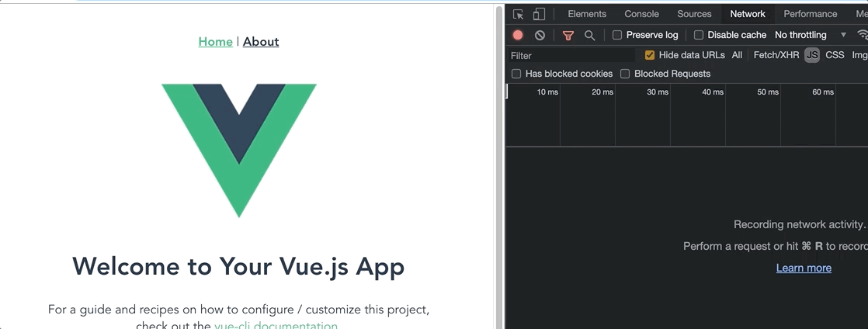
Task: Select the CSS request type filter
Action: click(835, 55)
